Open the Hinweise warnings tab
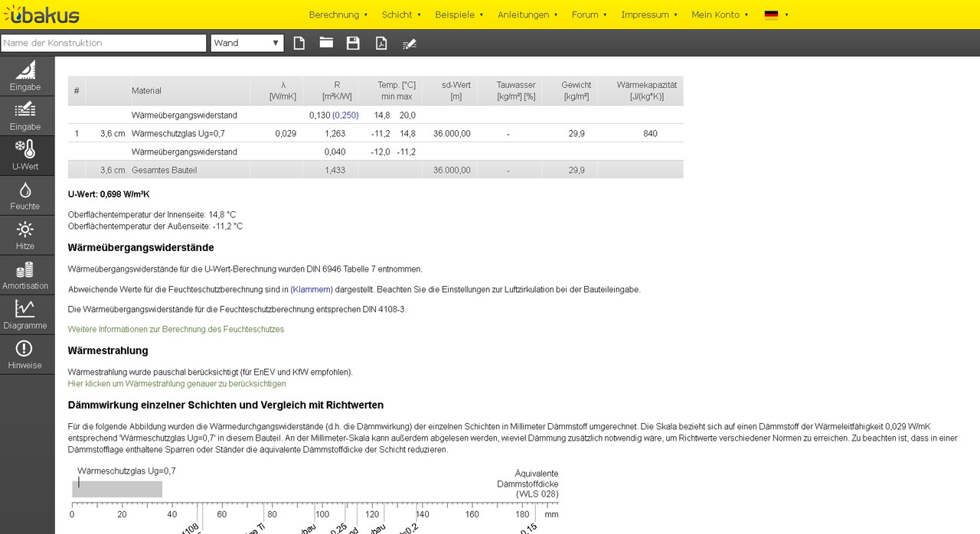This screenshot has width=980, height=534. 27,355
